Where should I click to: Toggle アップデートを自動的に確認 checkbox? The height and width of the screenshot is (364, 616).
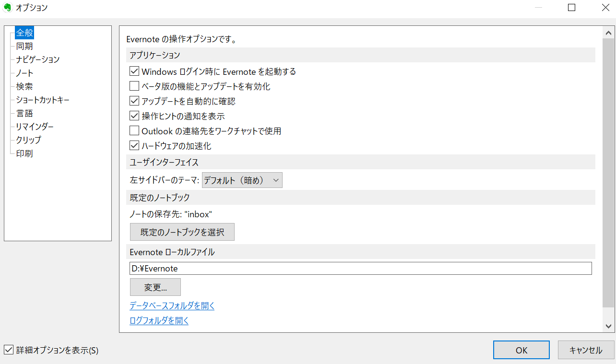(x=134, y=102)
